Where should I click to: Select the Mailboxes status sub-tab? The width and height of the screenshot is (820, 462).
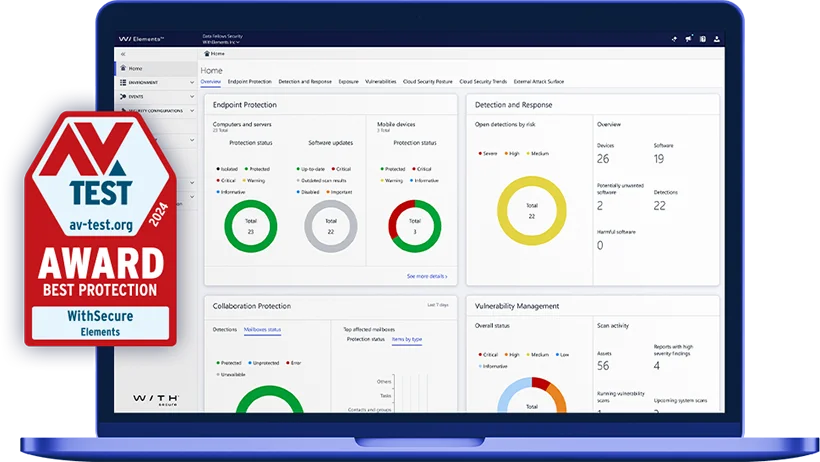(x=263, y=330)
